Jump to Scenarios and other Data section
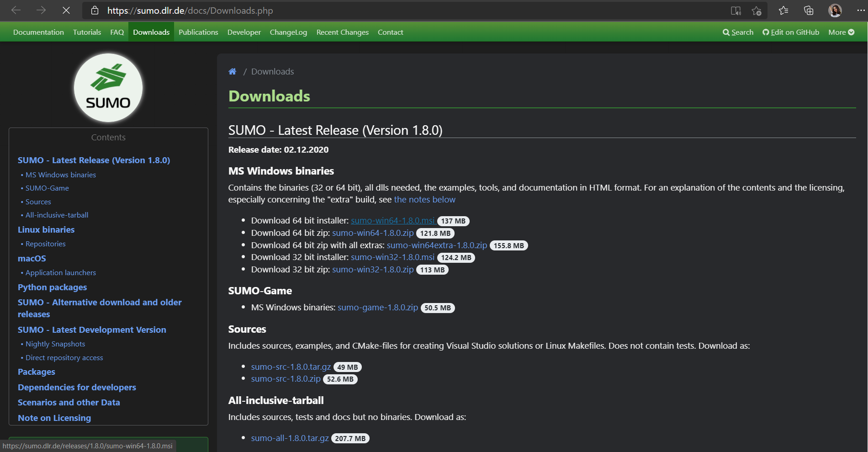The image size is (868, 452). [x=69, y=403]
